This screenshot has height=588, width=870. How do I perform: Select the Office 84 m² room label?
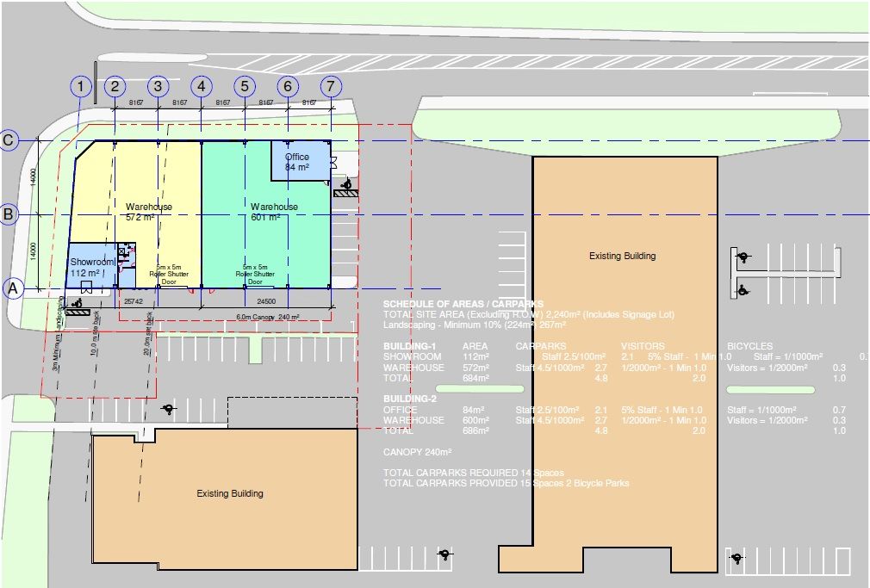(x=297, y=162)
